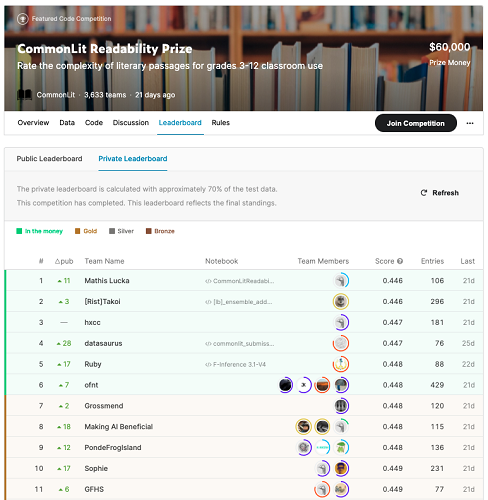This screenshot has height=500, width=488.
Task: Open the three-dots more options menu
Action: pyautogui.click(x=470, y=123)
